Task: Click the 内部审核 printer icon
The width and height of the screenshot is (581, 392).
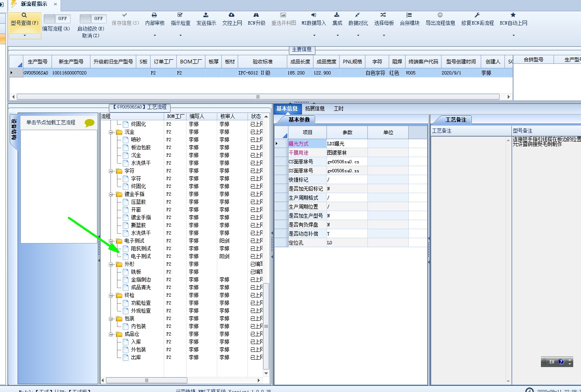Action: [154, 15]
